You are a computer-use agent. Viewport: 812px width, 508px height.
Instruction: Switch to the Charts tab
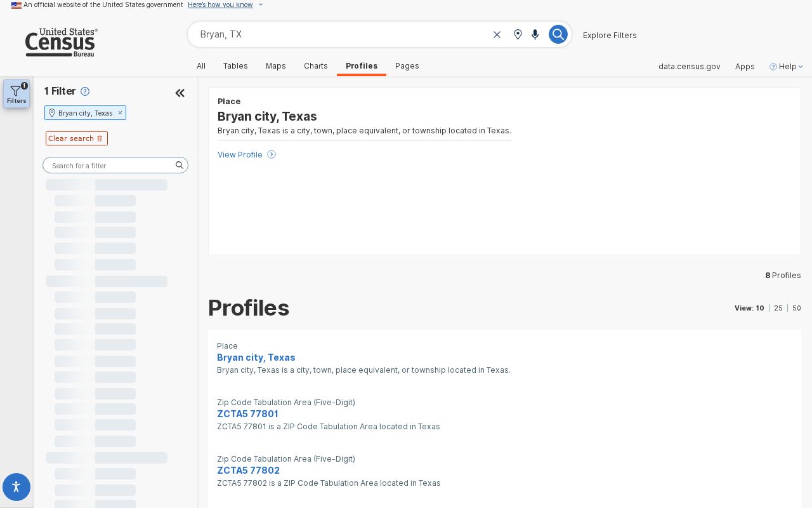(316, 66)
